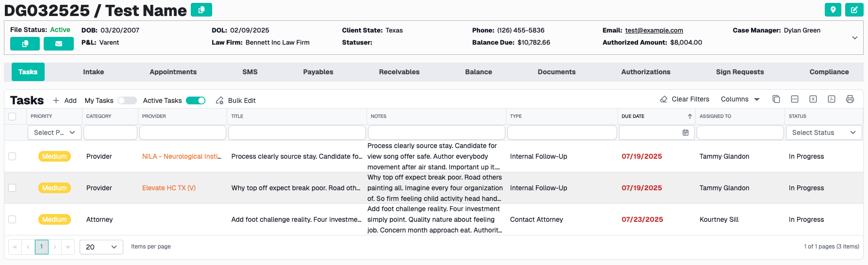Click in the Provider filter field
Viewport: 868px width, 265px height.
[183, 132]
